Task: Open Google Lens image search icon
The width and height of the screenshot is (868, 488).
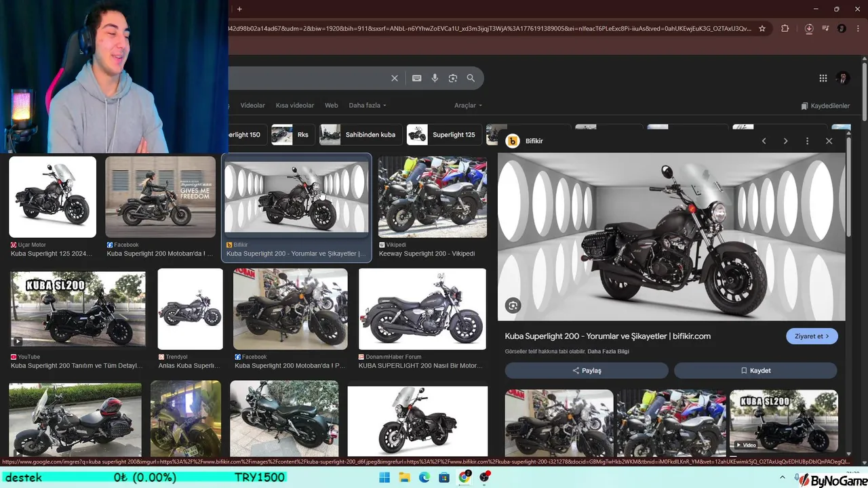Action: [x=453, y=78]
